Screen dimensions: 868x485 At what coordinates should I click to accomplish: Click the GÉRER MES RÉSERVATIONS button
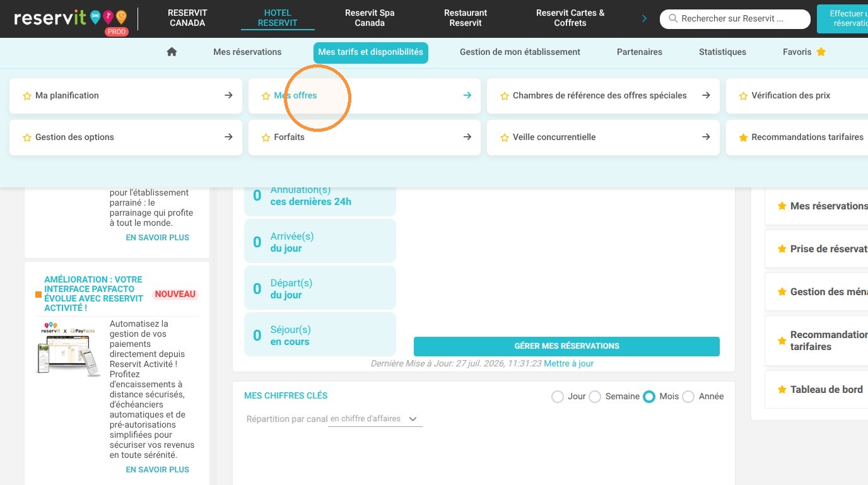pos(566,346)
